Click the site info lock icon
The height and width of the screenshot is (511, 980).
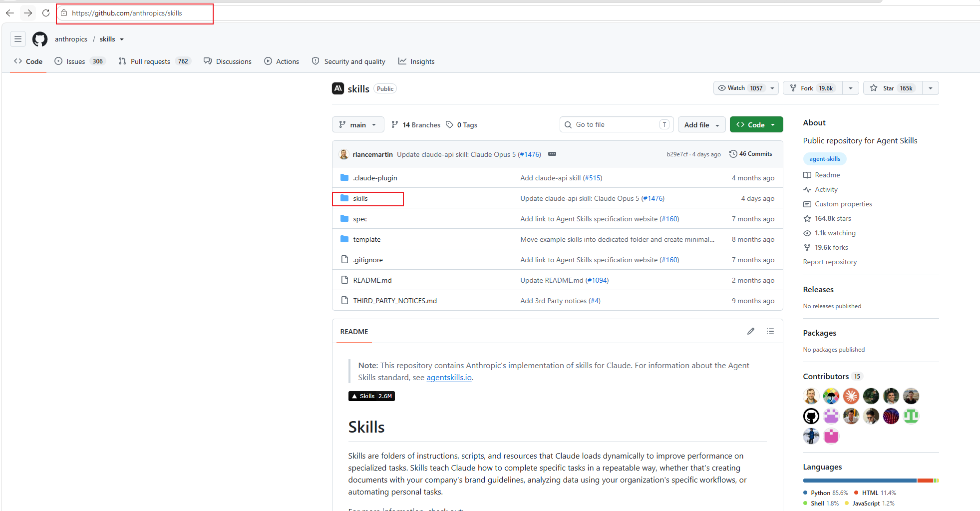64,13
